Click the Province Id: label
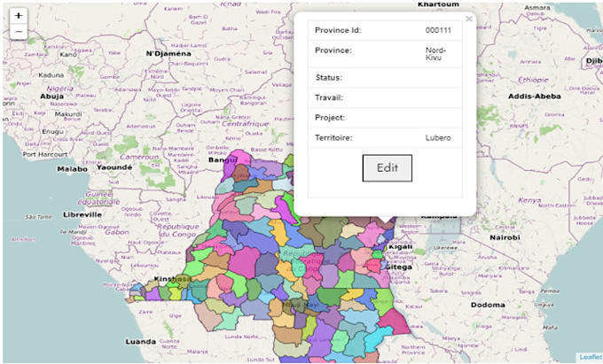Screen dimensions: 603x364 (x=338, y=30)
